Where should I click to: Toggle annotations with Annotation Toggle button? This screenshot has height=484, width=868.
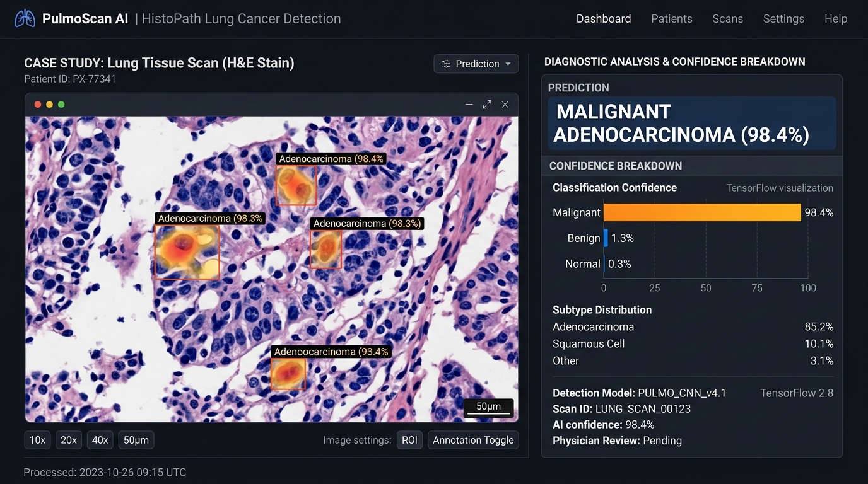coord(473,440)
